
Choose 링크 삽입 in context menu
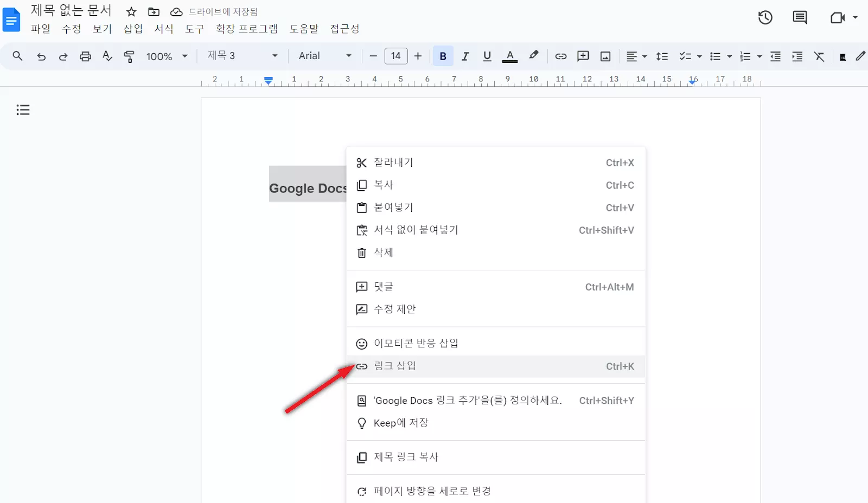coord(496,366)
